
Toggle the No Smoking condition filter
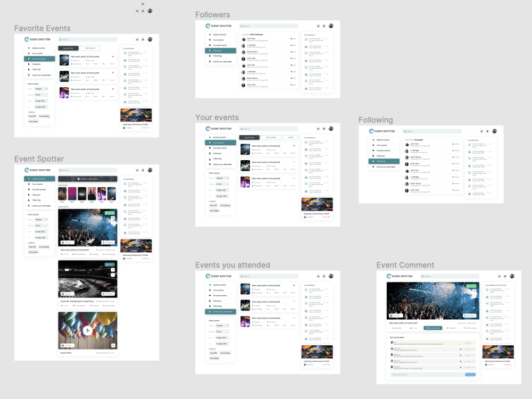[x=44, y=247]
